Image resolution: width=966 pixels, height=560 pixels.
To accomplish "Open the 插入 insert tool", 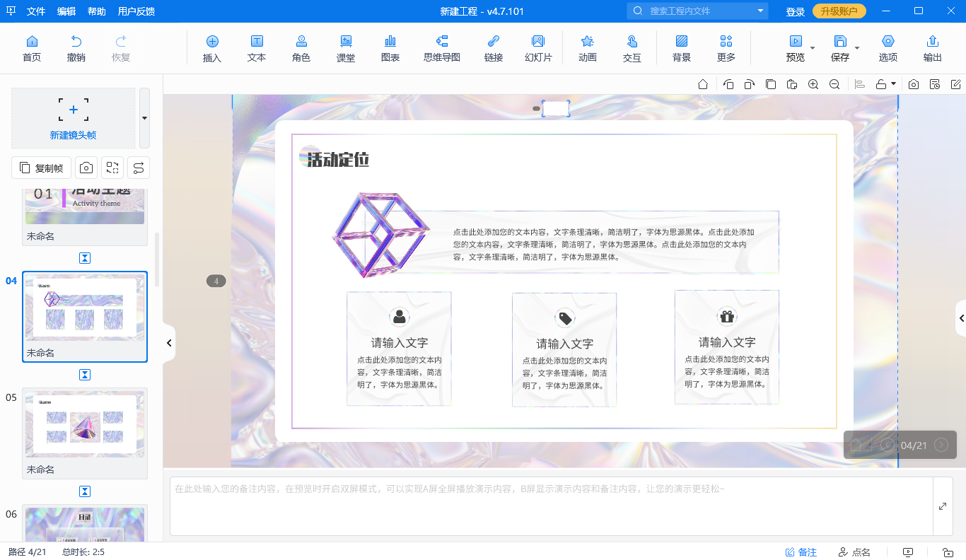I will click(x=212, y=49).
